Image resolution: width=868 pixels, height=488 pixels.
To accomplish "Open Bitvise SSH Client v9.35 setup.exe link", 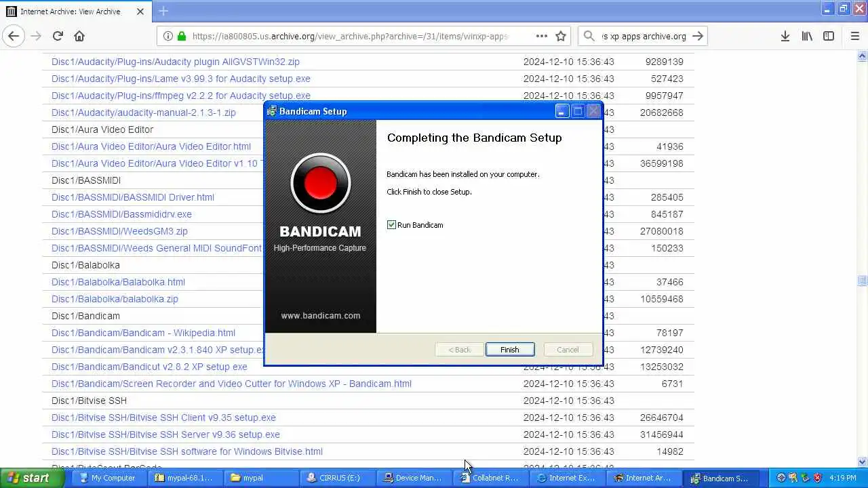I will [163, 418].
